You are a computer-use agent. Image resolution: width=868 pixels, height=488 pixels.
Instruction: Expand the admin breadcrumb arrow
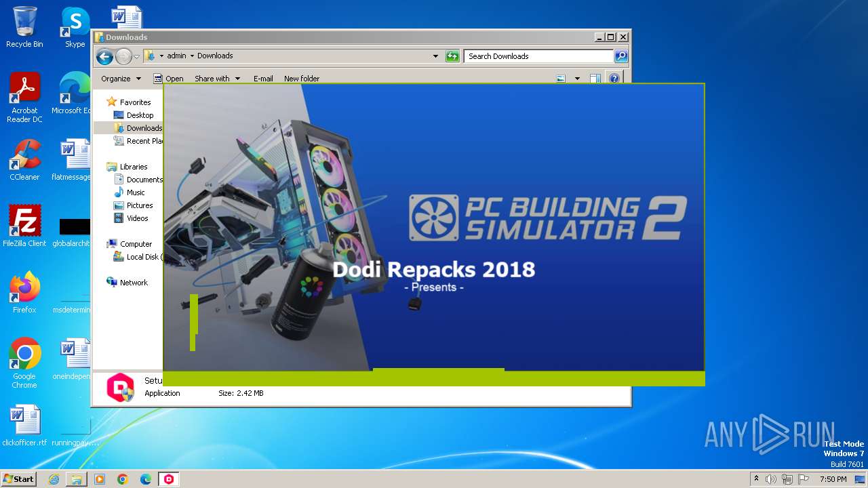(192, 56)
